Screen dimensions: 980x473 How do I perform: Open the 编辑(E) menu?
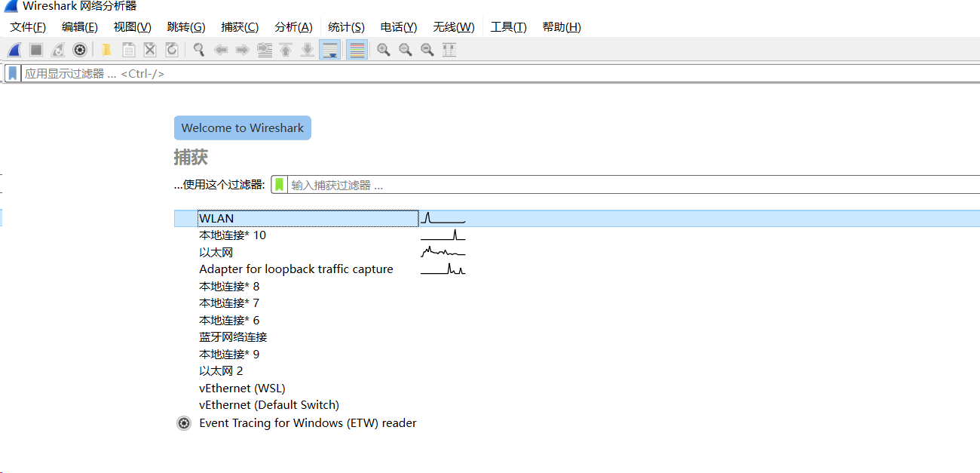[x=80, y=27]
